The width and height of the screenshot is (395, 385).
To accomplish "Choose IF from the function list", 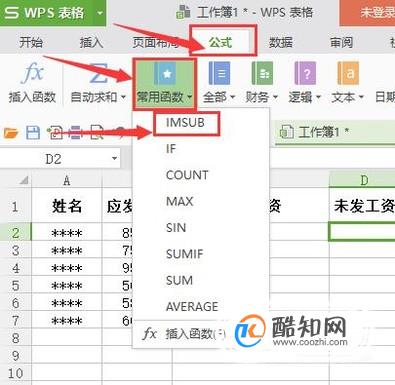I will point(171,149).
